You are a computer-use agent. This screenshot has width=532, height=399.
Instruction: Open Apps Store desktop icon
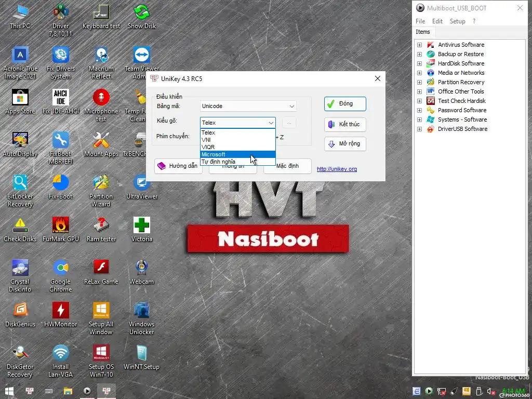coord(20,102)
